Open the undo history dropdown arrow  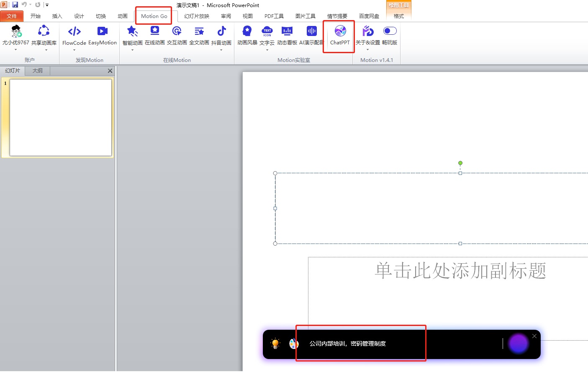pos(30,5)
